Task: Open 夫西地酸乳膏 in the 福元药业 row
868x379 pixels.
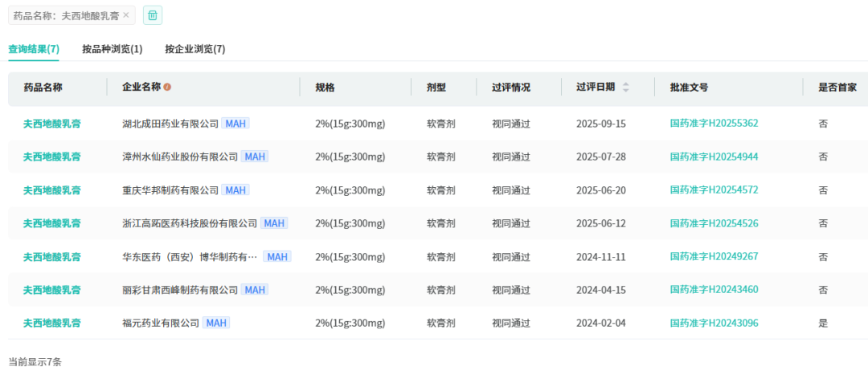Action: [x=51, y=323]
